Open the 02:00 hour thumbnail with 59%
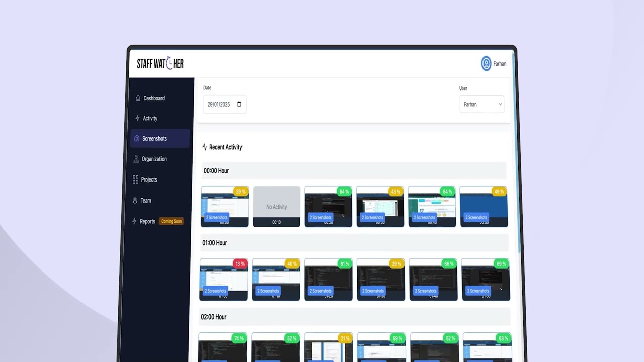 click(x=381, y=347)
